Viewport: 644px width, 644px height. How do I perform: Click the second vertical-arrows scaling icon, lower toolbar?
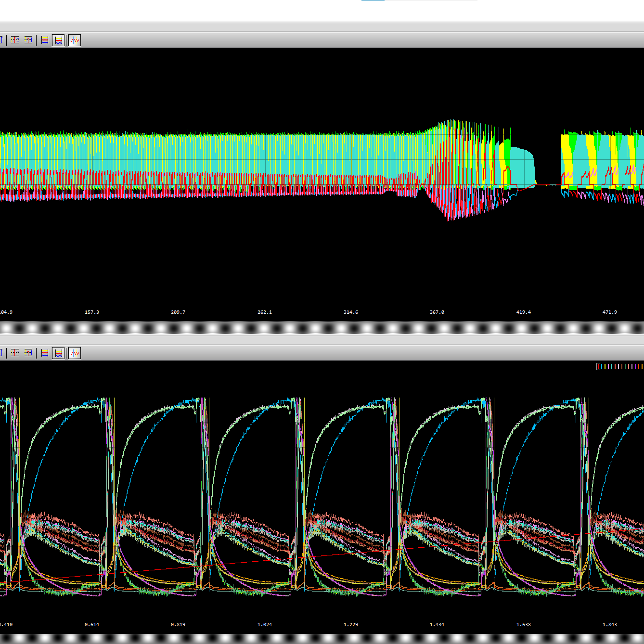[x=28, y=353]
